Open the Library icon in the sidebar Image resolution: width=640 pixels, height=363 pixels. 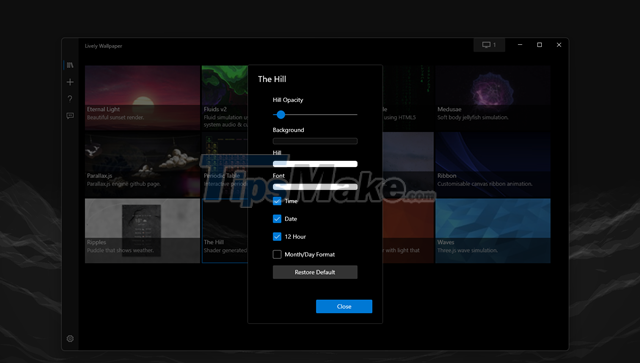tap(70, 65)
